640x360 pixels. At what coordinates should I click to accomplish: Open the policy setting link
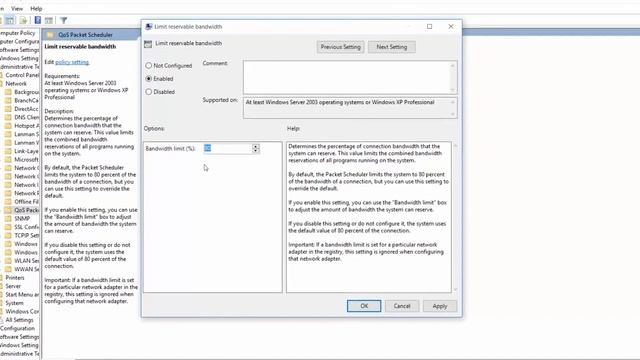click(x=72, y=62)
